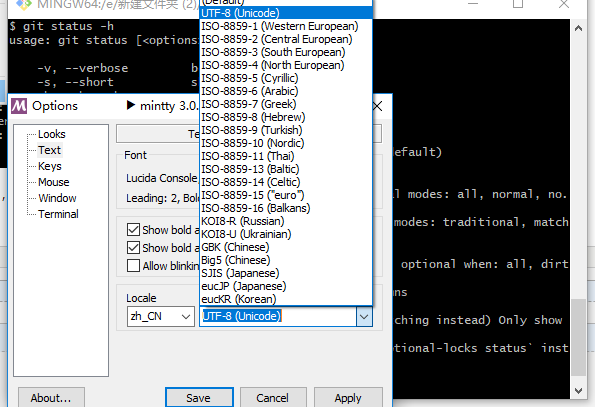
Task: Choose ISO-8859-10 (Nordic) charset
Action: click(286, 143)
